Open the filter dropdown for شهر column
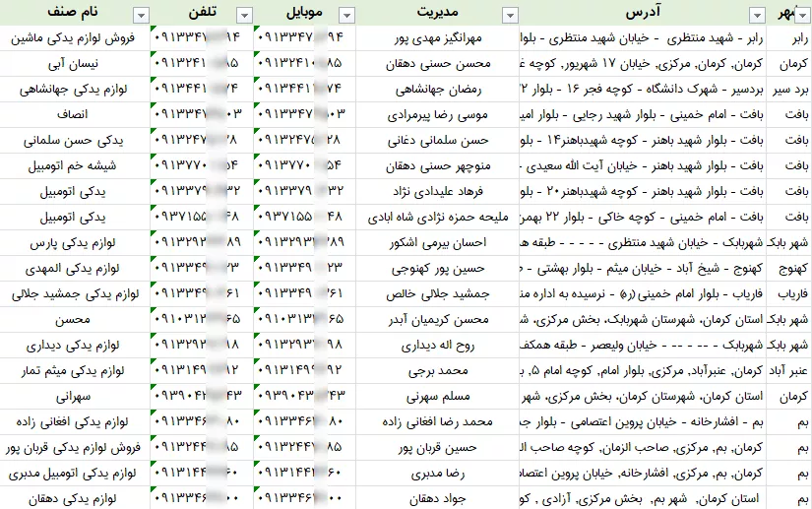 coord(803,16)
